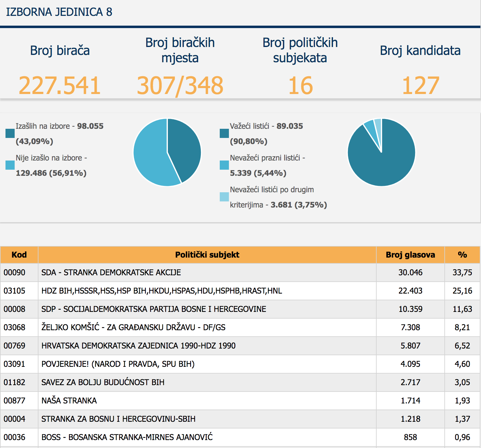Click the 'Nije izašlo na izbore' legend swatch

point(10,165)
